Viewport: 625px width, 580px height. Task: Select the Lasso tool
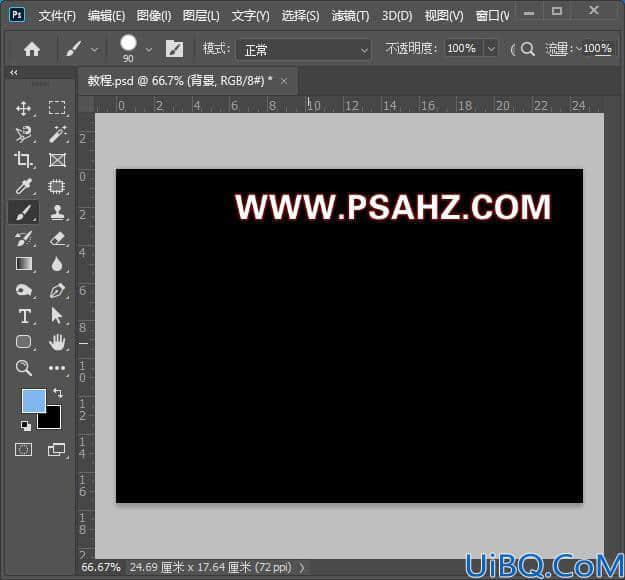[x=24, y=134]
